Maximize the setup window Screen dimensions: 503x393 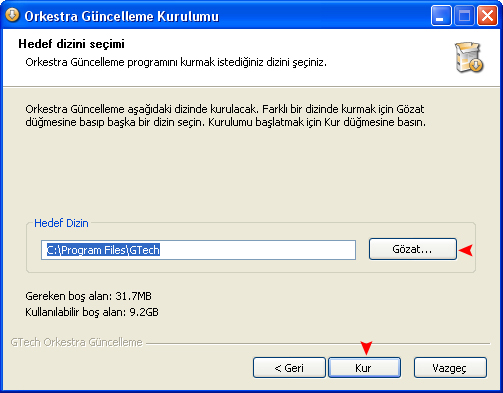pyautogui.click(x=464, y=16)
